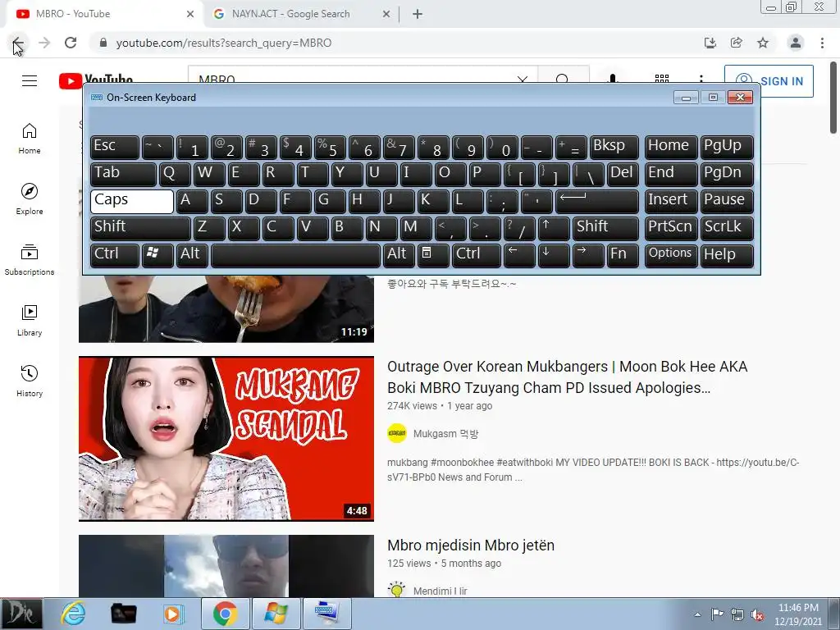
Task: Open Mendimi I lir channel name
Action: (x=440, y=591)
